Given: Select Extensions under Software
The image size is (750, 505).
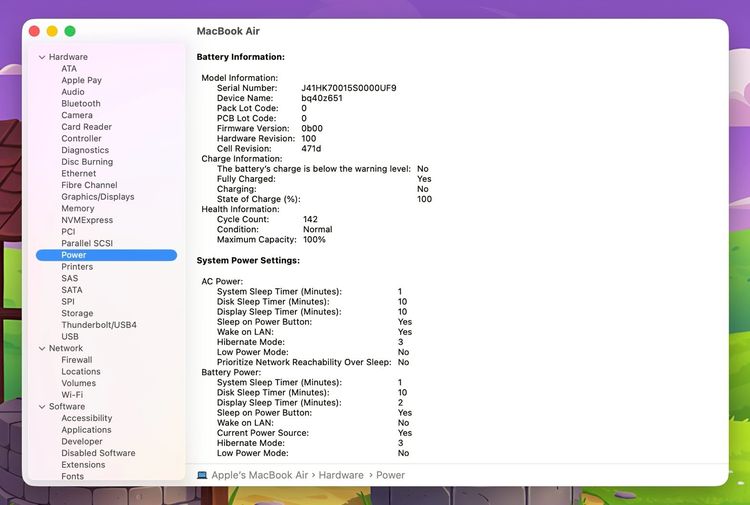Looking at the screenshot, I should tap(83, 465).
